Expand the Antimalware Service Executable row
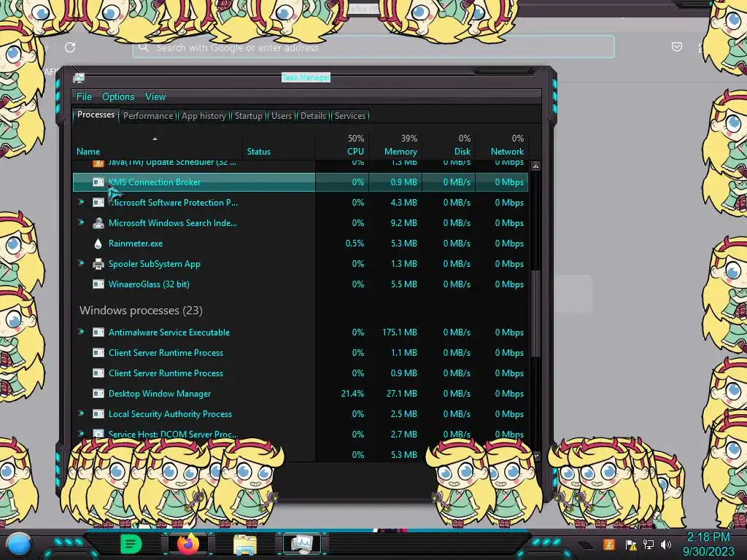The height and width of the screenshot is (560, 747). click(81, 332)
